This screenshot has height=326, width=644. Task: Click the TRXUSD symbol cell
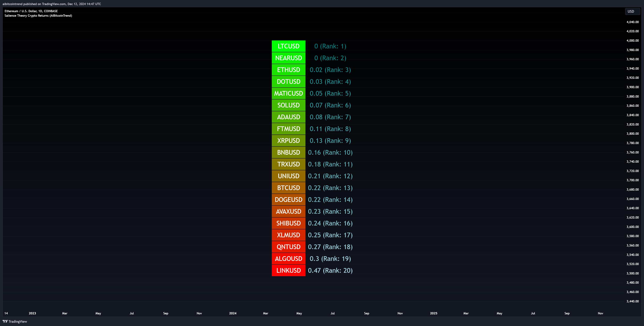pos(288,164)
